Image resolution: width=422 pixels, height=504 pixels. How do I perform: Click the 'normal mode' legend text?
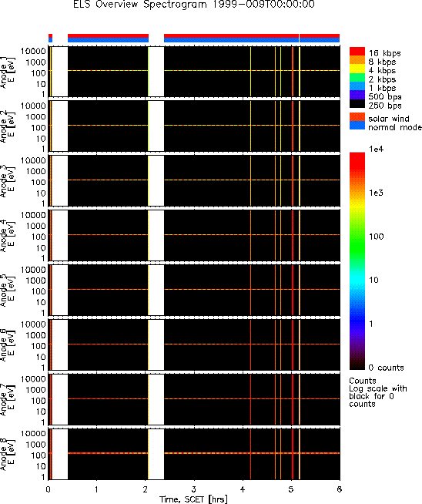[395, 127]
